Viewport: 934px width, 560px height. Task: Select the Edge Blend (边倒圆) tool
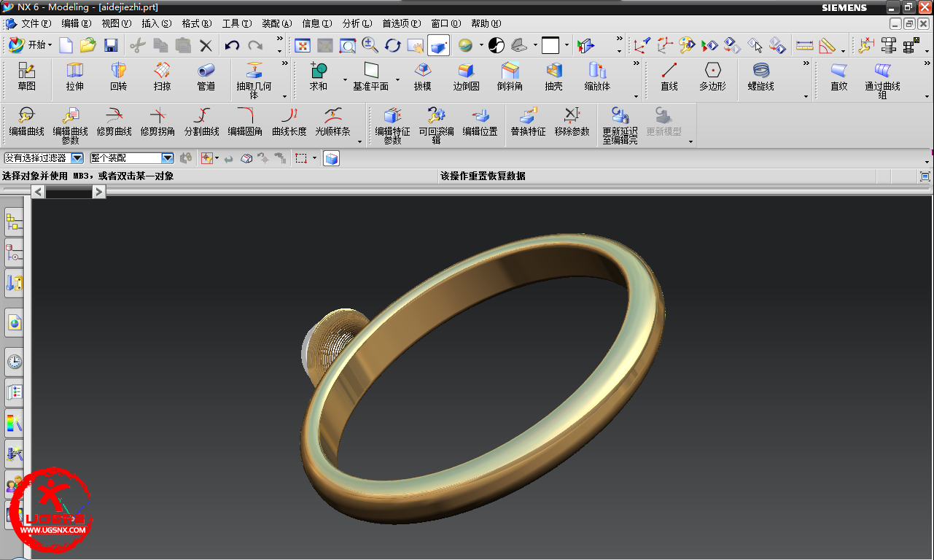tap(466, 77)
